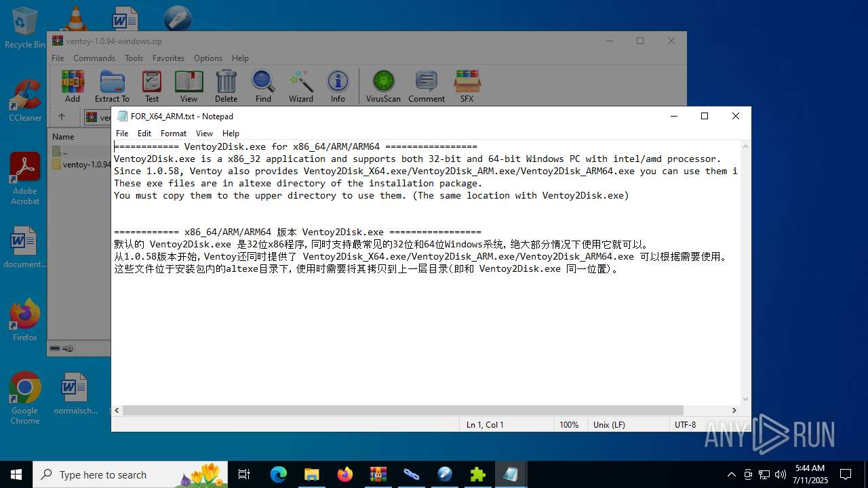Screen dimensions: 868x488
Task: Show hidden system tray icons
Action: [x=731, y=474]
